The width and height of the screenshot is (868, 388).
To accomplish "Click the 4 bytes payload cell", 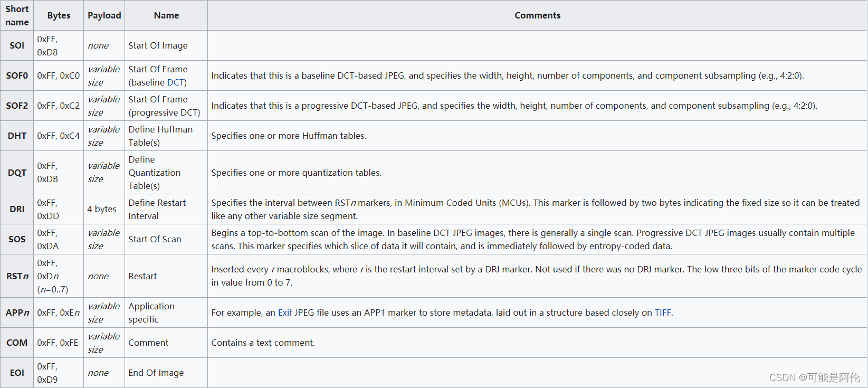I will tap(104, 209).
